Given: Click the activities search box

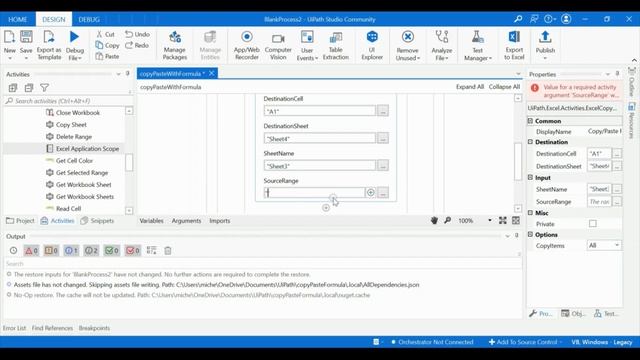Looking at the screenshot, I should [67, 100].
